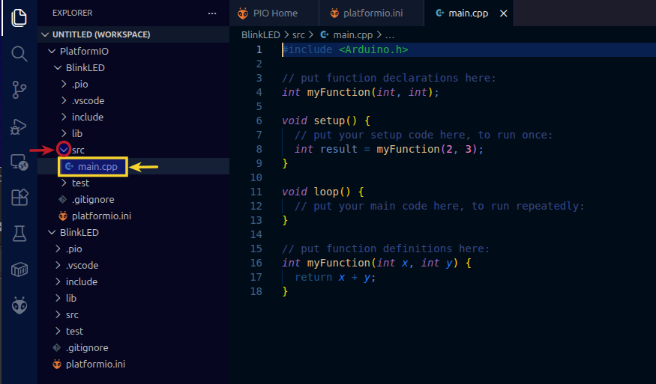The height and width of the screenshot is (384, 656).
Task: Open the PlatformIO alien icon view
Action: [19, 305]
